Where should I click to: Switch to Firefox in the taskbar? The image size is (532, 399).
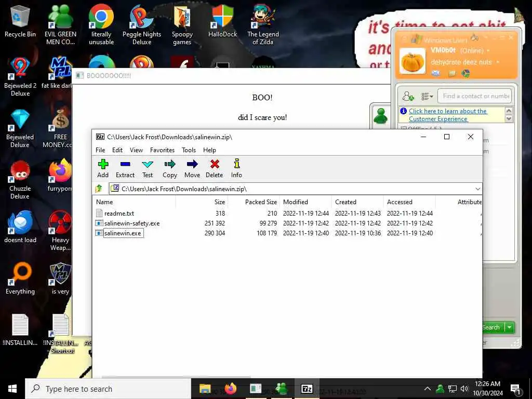pyautogui.click(x=230, y=389)
